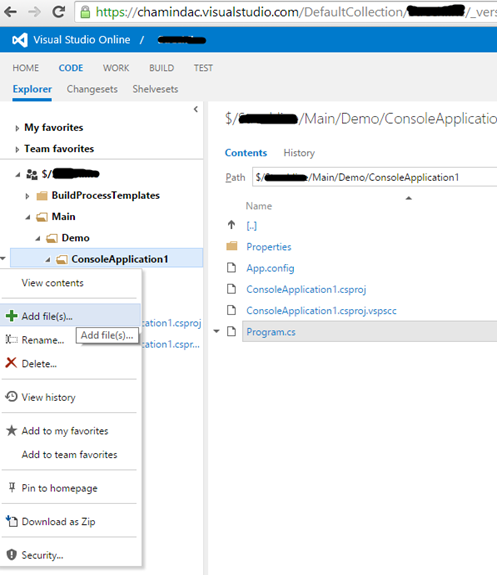This screenshot has height=575, width=497.
Task: Sort the contents list by Name
Action: [259, 206]
